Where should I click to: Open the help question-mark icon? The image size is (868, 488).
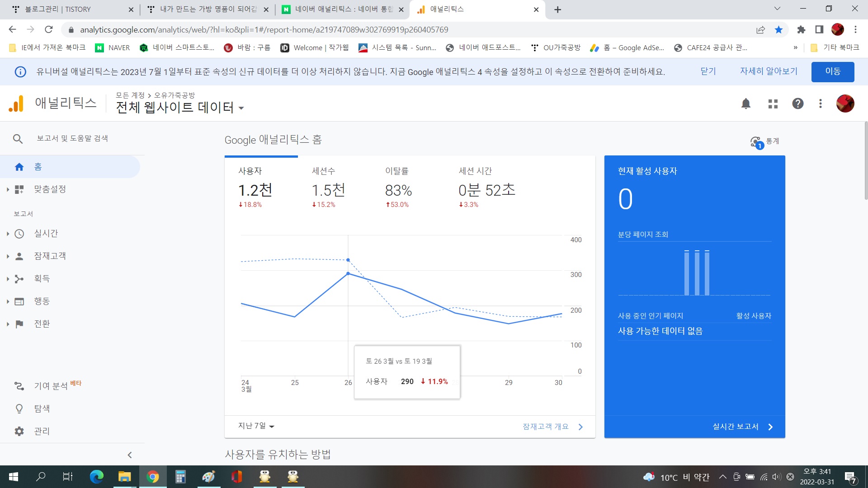tap(798, 104)
